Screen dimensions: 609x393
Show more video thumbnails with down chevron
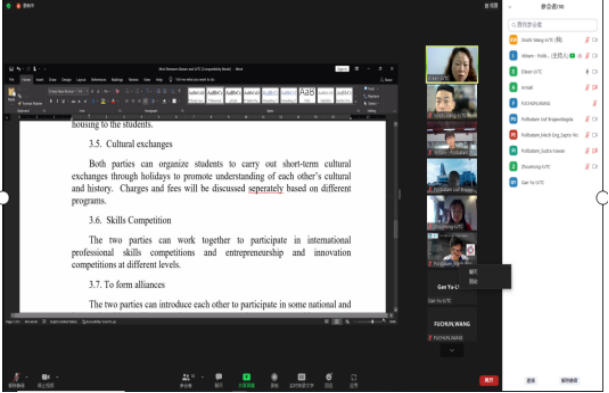tap(452, 350)
